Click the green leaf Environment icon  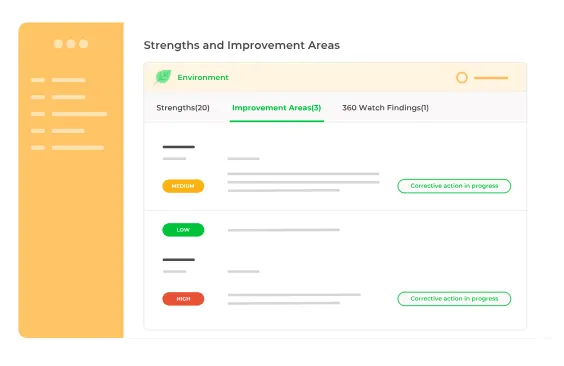163,77
